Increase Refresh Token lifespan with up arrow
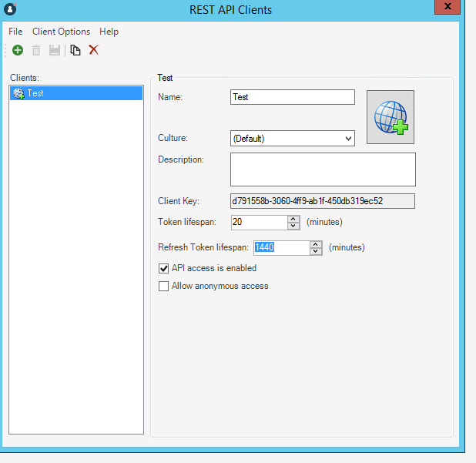 click(x=315, y=244)
